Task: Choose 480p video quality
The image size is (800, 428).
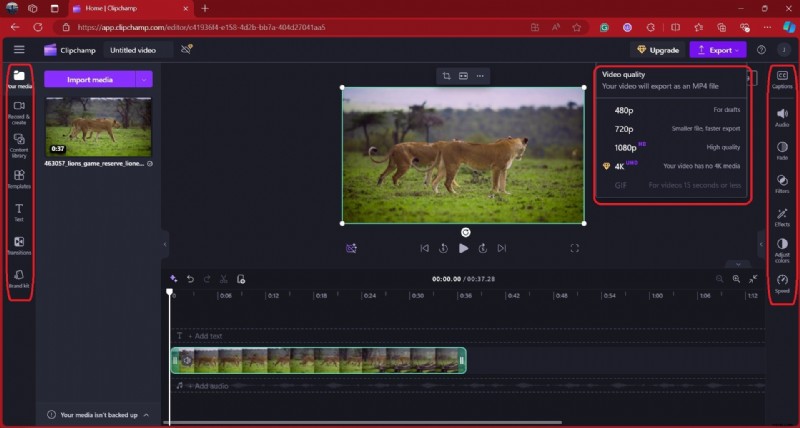Action: pyautogui.click(x=671, y=110)
